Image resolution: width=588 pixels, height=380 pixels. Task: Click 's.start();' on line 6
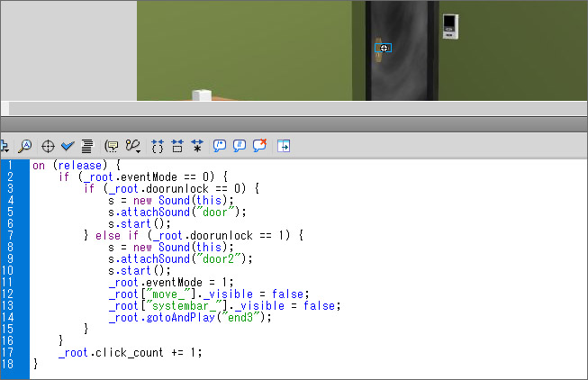point(140,223)
